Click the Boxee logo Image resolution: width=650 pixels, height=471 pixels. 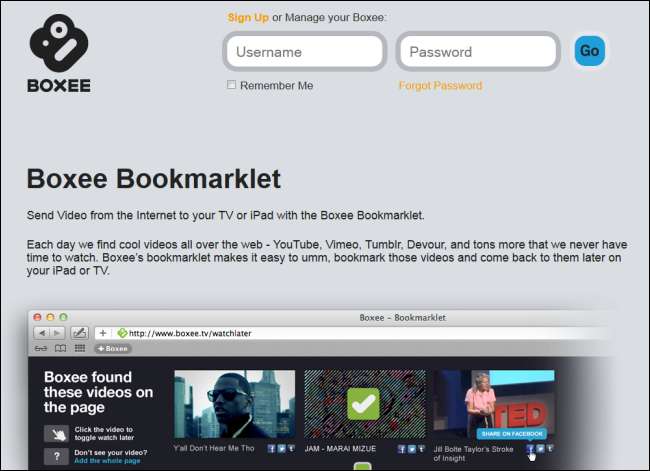(x=59, y=53)
